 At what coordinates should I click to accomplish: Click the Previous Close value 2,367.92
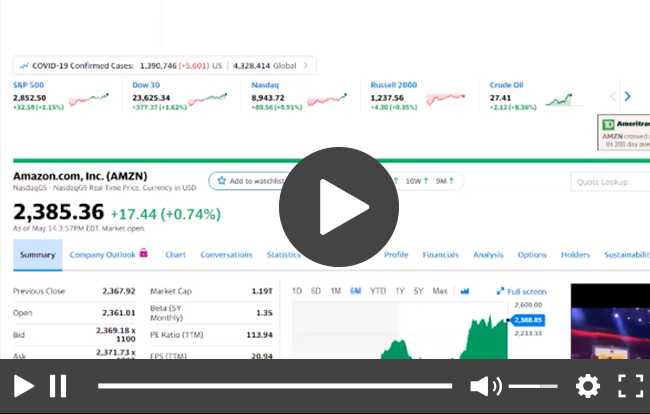pos(119,291)
